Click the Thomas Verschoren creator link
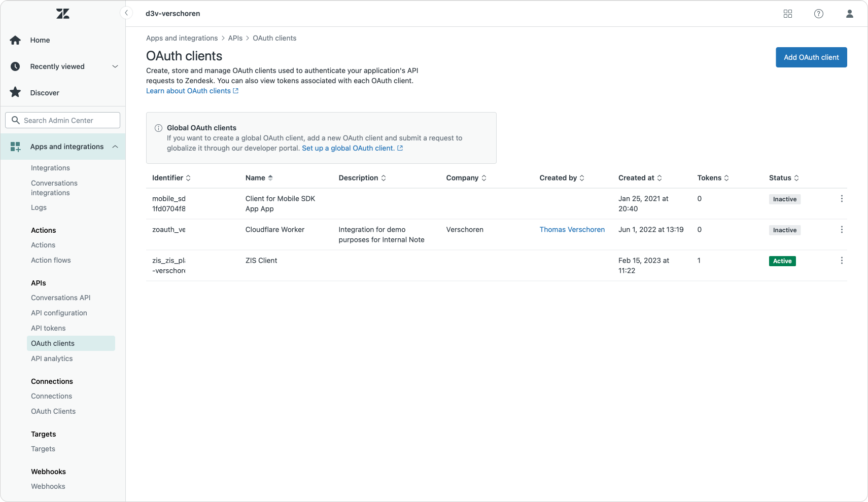The width and height of the screenshot is (868, 502). pyautogui.click(x=572, y=230)
